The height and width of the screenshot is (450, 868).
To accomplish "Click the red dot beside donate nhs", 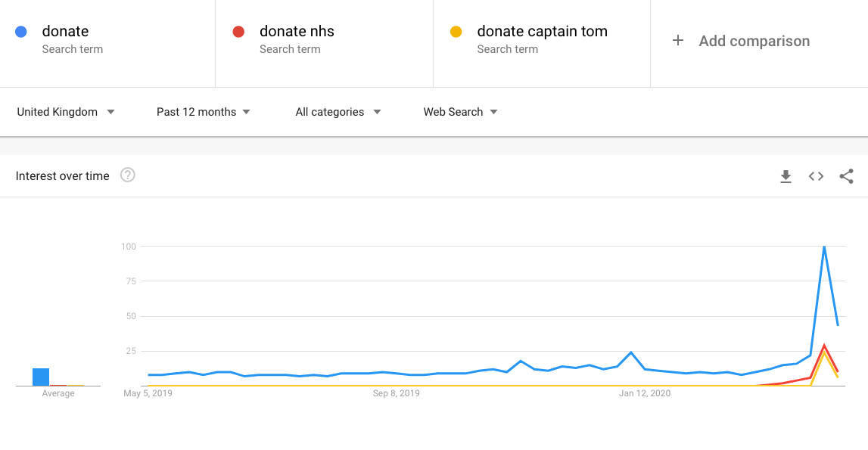I will coord(238,32).
